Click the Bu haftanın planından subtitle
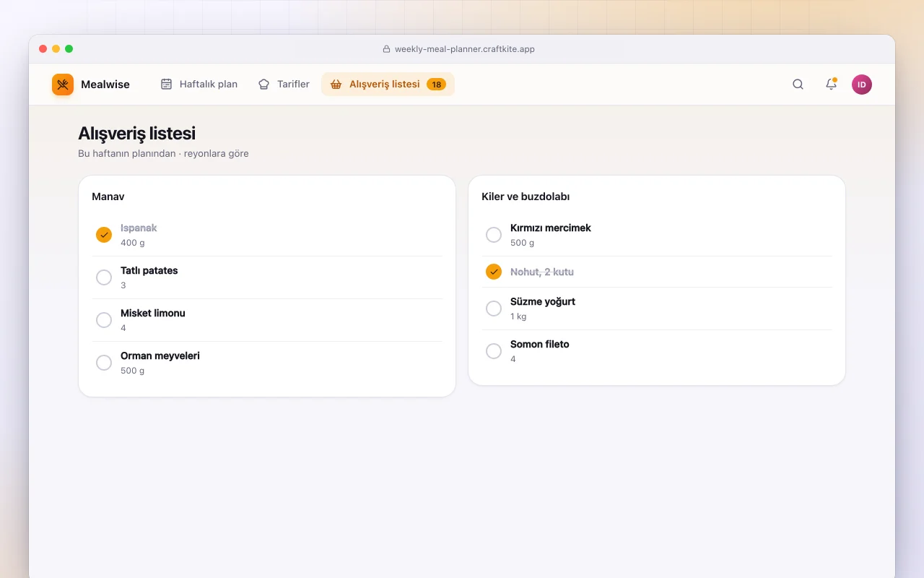The image size is (924, 578). pyautogui.click(x=163, y=153)
